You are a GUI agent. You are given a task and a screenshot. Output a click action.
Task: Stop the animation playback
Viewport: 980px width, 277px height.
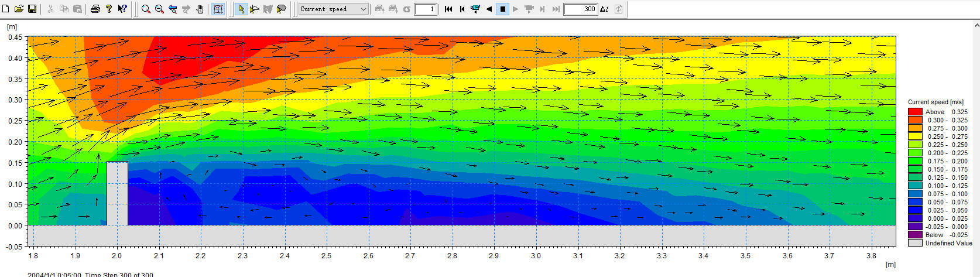pos(502,9)
